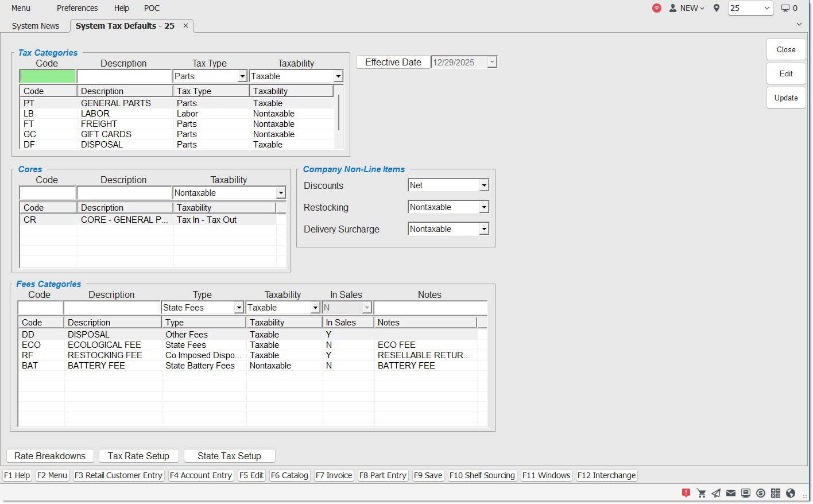
Task: Open the Fees Type dropdown showing State Fees
Action: click(239, 308)
